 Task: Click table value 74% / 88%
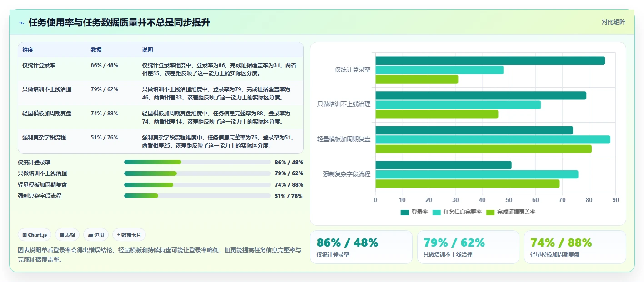click(105, 114)
